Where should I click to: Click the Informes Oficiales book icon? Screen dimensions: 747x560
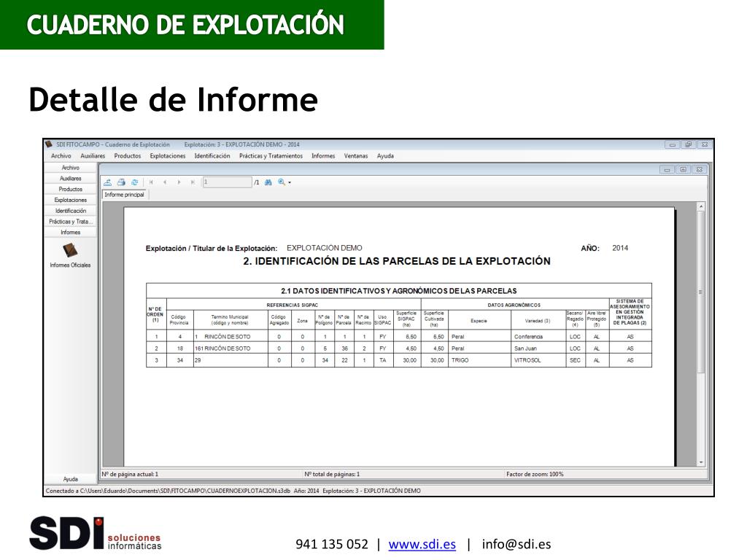coord(70,249)
